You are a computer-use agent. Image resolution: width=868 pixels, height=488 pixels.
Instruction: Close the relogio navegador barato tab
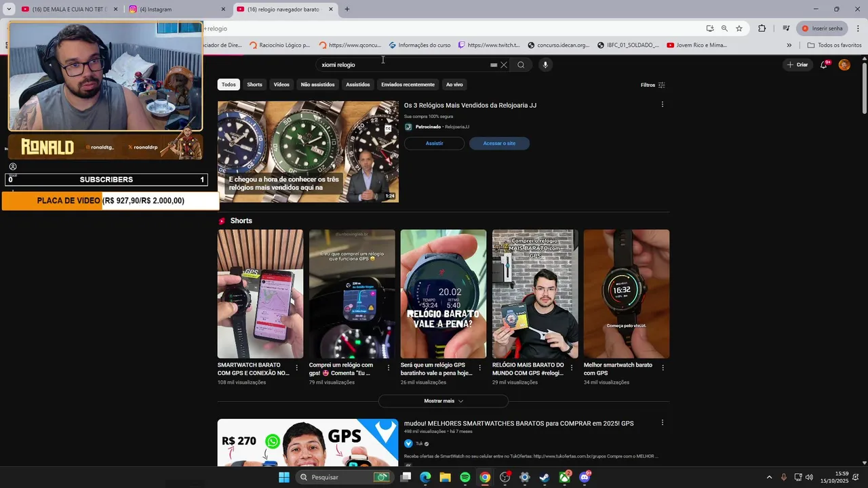(331, 9)
